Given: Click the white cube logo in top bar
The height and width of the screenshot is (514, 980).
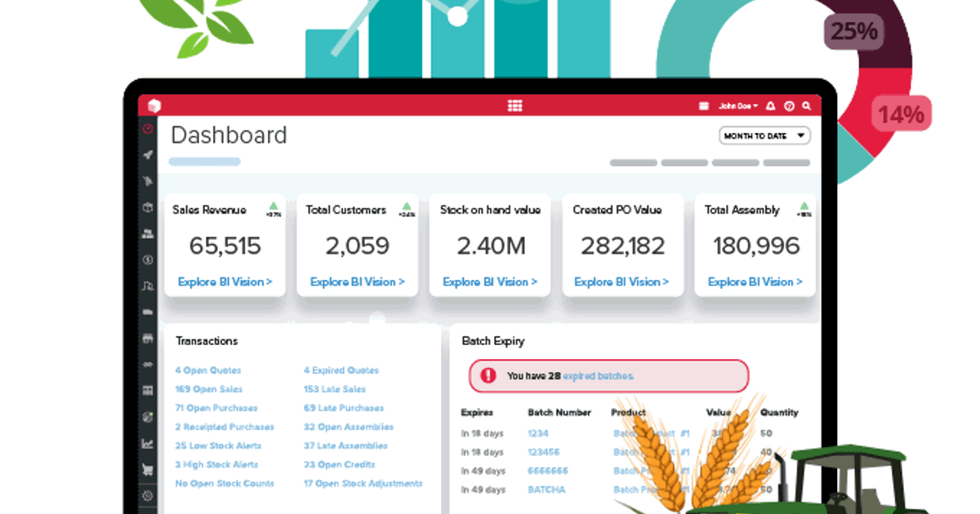Looking at the screenshot, I should (153, 105).
